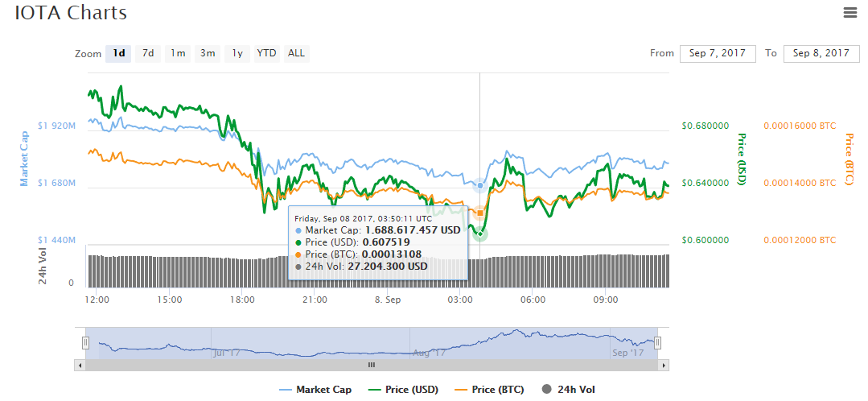Select the YTD zoom range

click(x=267, y=54)
